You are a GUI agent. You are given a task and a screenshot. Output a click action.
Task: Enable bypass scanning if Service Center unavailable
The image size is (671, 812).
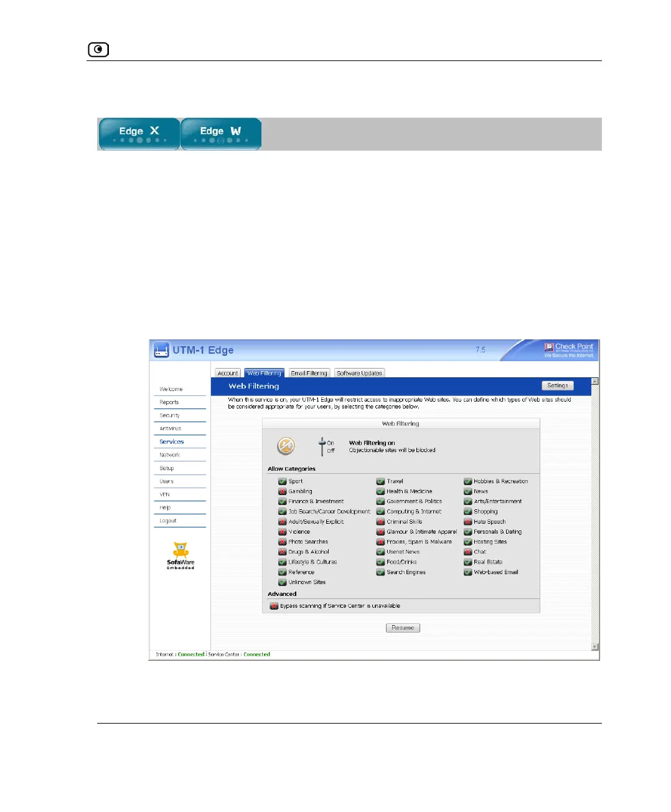(274, 606)
